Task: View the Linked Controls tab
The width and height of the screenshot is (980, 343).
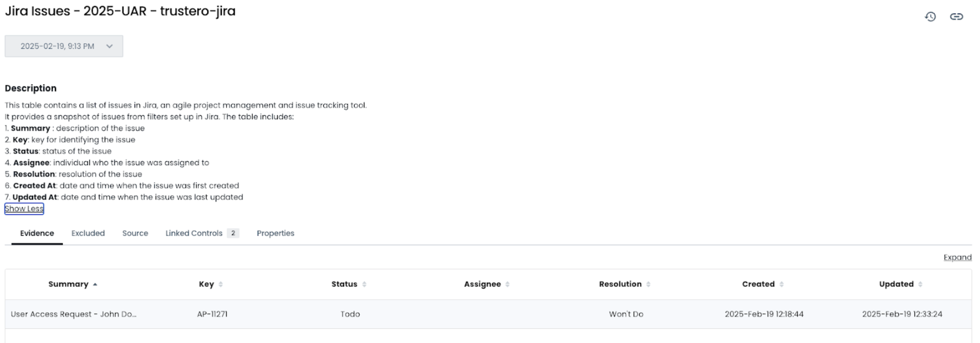Action: coord(194,233)
